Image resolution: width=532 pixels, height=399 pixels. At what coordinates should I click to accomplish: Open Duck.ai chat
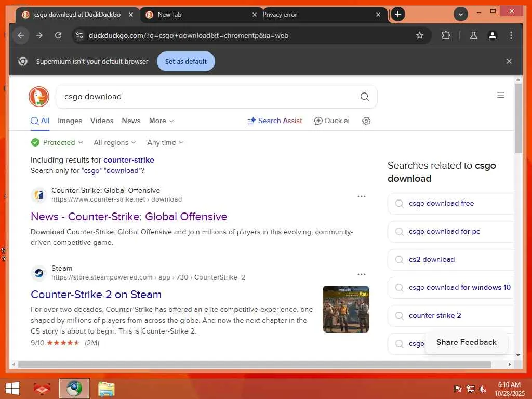pos(332,121)
